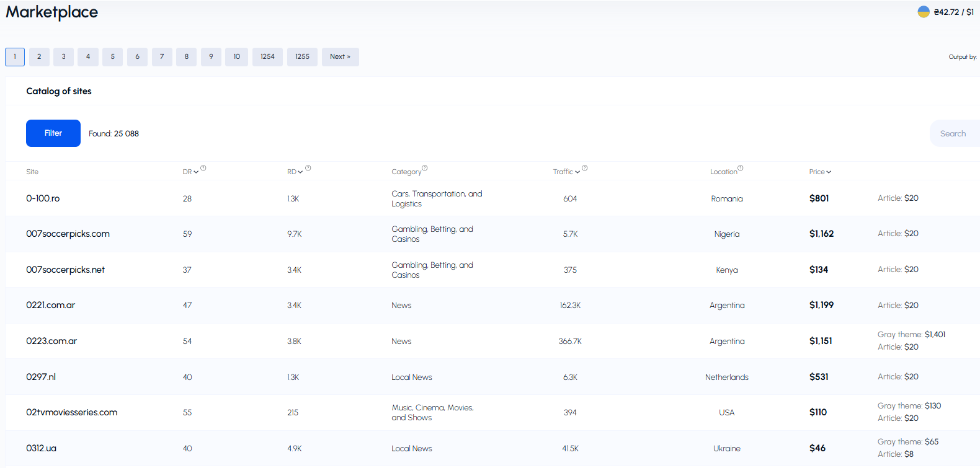
Task: Select the $1,162 price value
Action: (x=821, y=234)
